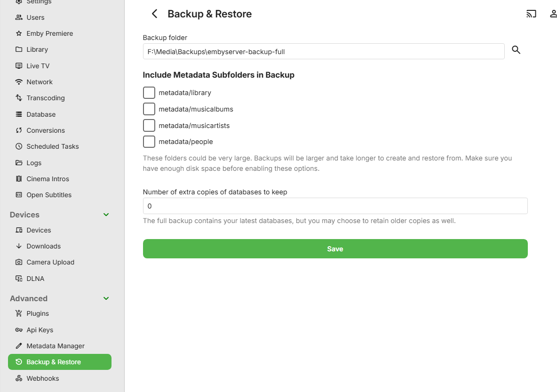Click the Api Keys key icon
The height and width of the screenshot is (392, 557).
(19, 330)
